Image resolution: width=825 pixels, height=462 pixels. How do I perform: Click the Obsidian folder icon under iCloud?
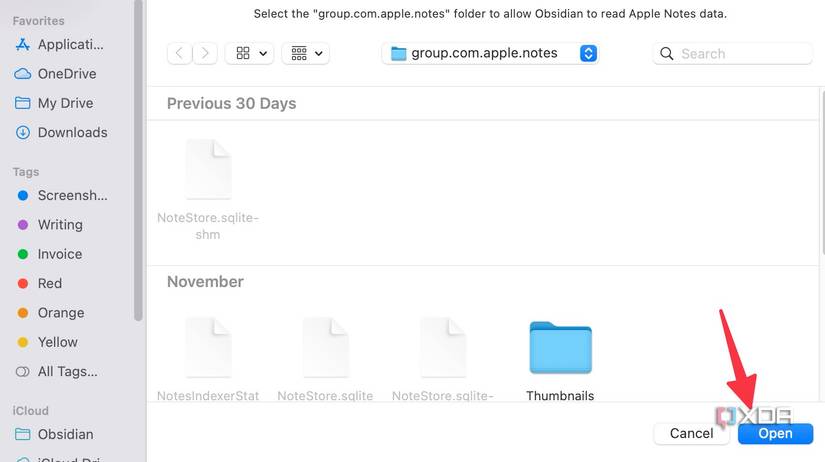23,434
